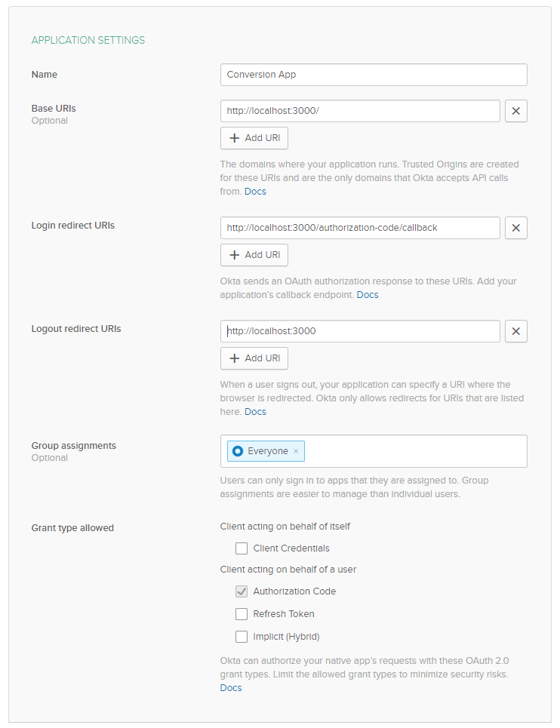The image size is (560, 728).
Task: Enable the Client Credentials checkbox
Action: pyautogui.click(x=242, y=548)
